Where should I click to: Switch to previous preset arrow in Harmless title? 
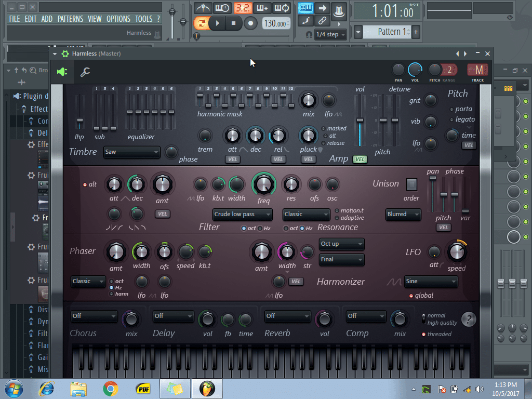tap(457, 54)
